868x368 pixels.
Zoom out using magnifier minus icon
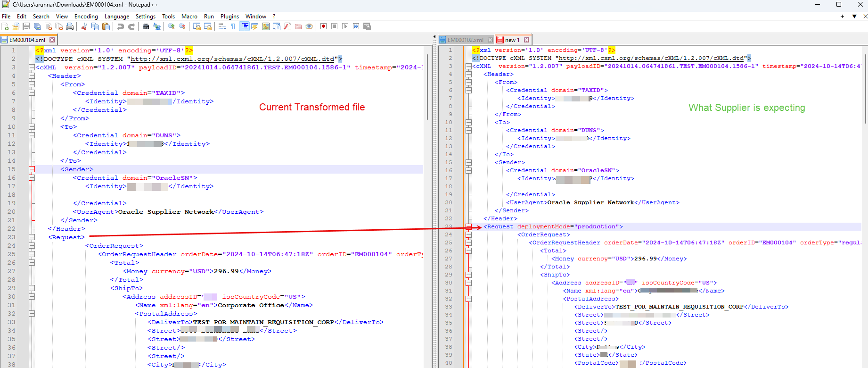pyautogui.click(x=182, y=26)
